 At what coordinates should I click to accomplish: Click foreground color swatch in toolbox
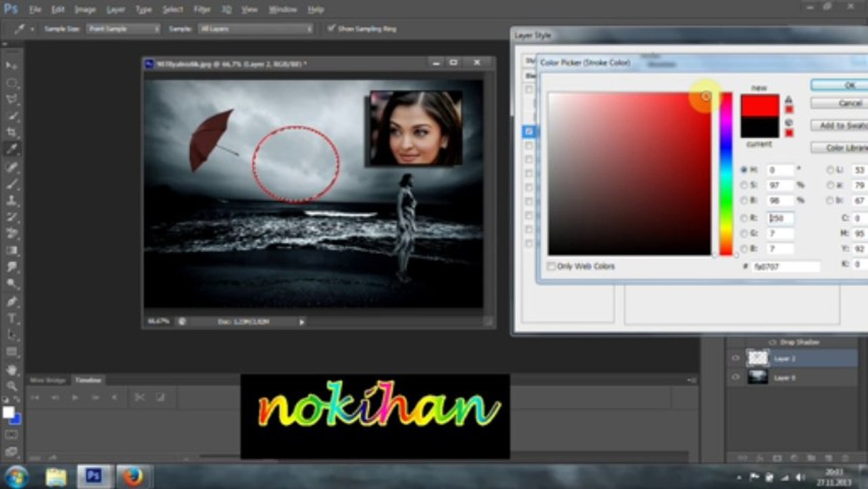coord(8,412)
